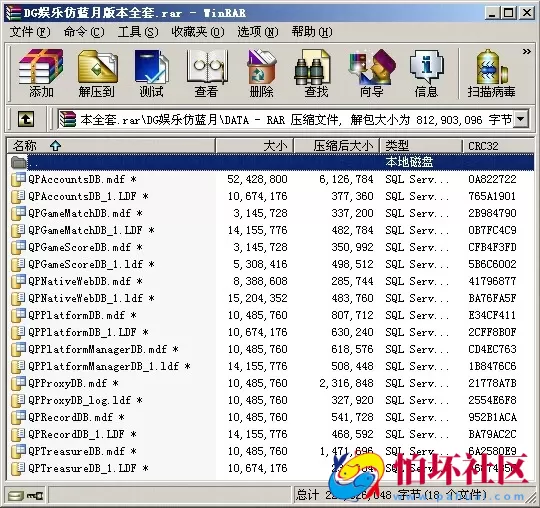The image size is (540, 508).
Task: Sort by 大小 column header
Action: pyautogui.click(x=255, y=146)
